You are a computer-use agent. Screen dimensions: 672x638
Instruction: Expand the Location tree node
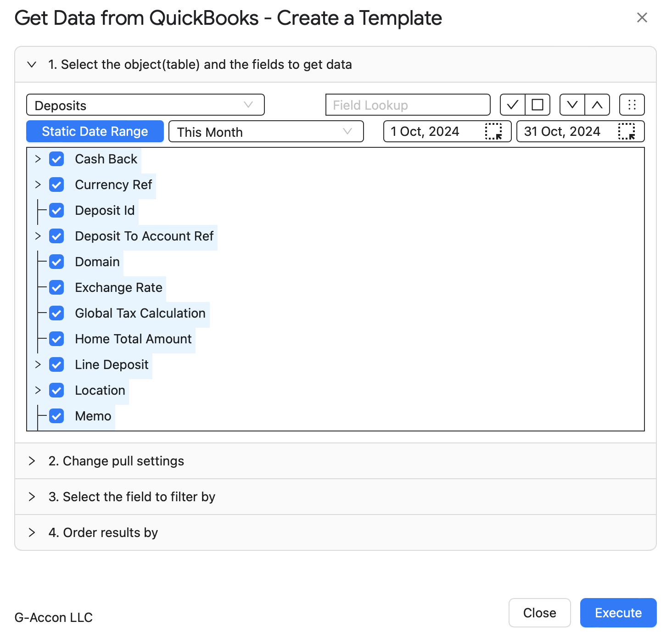click(x=38, y=390)
